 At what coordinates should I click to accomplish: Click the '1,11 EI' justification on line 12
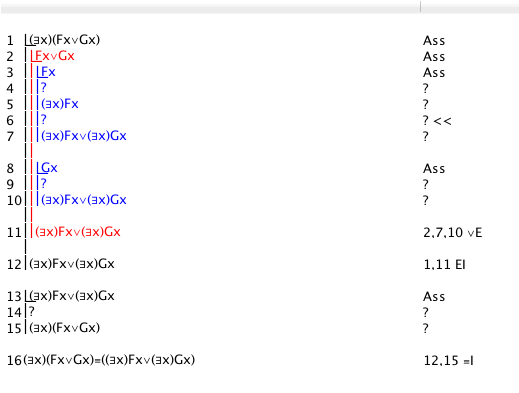point(444,265)
